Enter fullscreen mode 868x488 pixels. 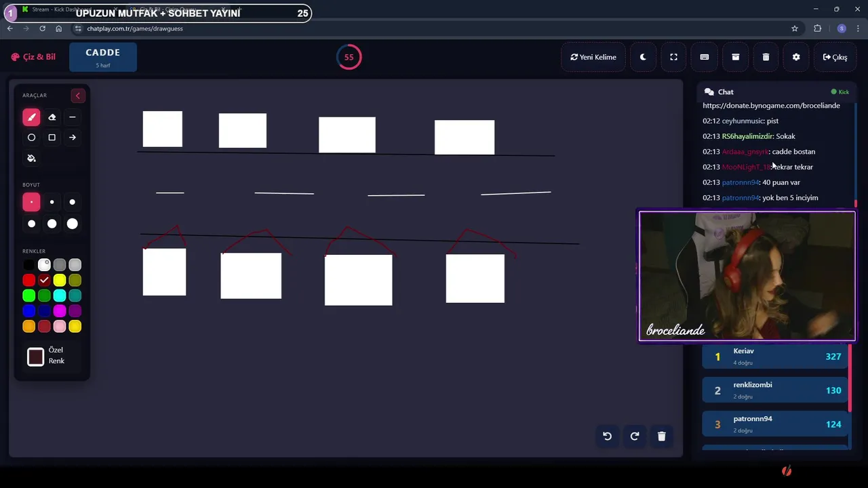coord(673,57)
